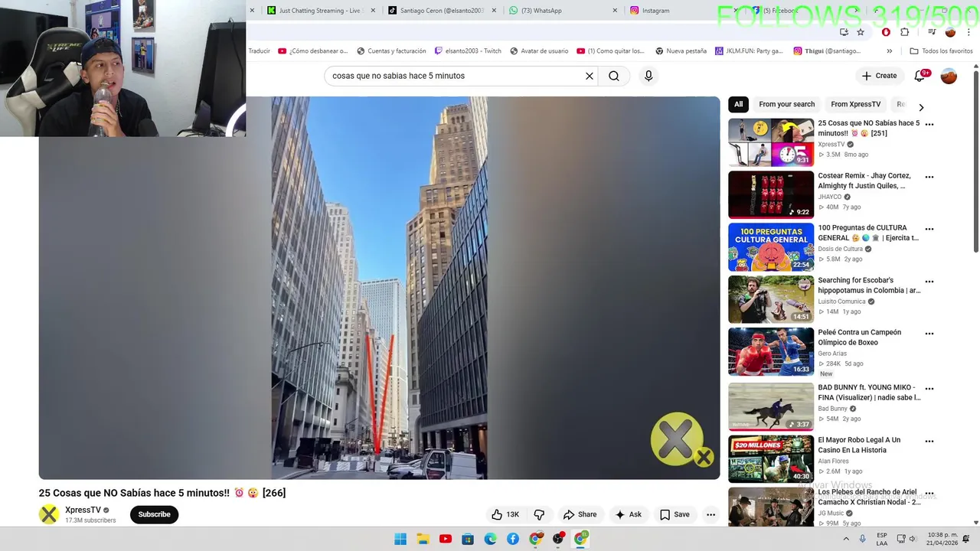
Task: Open the Chrome three-dot menu
Action: (968, 32)
